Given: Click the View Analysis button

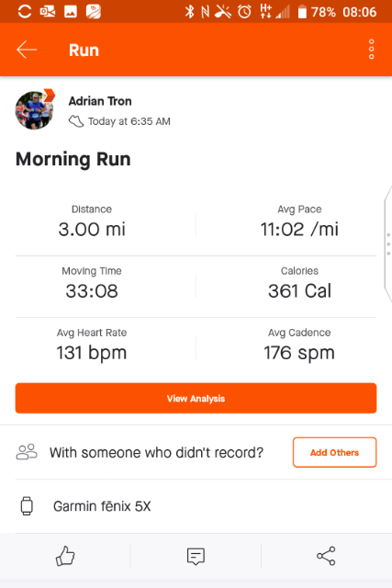Looking at the screenshot, I should click(x=196, y=398).
